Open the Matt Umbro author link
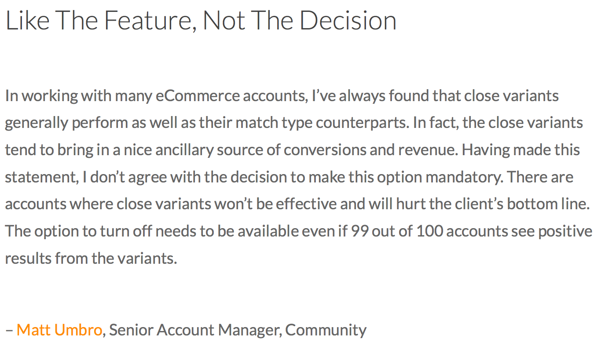608x364 pixels. click(x=59, y=330)
